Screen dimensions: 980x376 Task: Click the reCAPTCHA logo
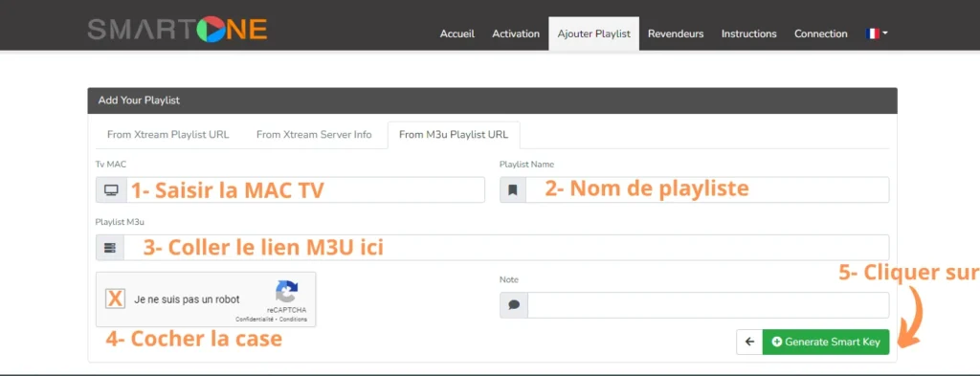coord(287,293)
